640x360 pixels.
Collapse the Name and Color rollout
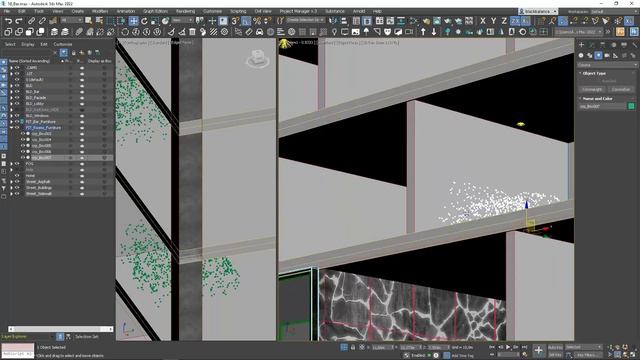(597, 99)
